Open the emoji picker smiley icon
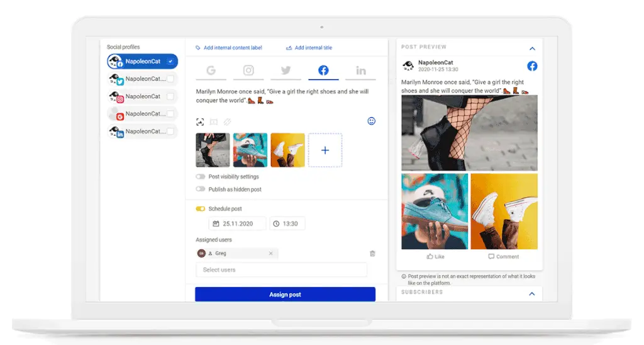 (x=371, y=121)
